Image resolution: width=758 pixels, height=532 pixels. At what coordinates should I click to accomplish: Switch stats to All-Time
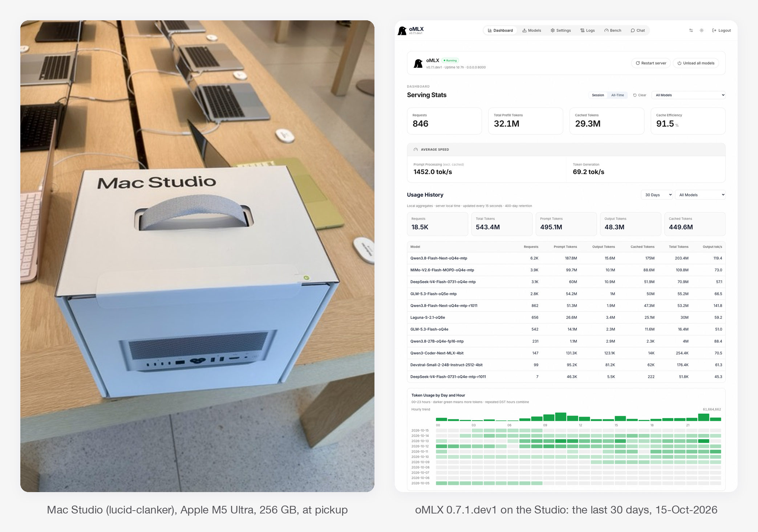click(x=617, y=95)
